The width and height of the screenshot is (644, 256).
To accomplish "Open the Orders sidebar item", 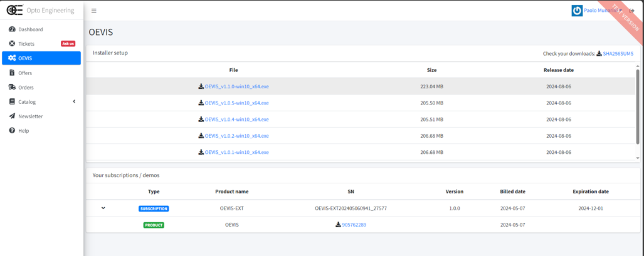I will (41, 88).
